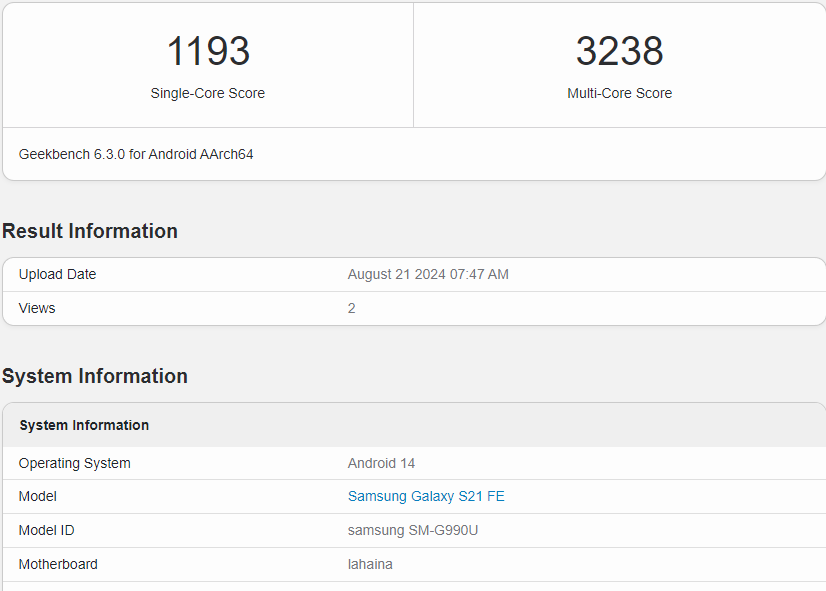This screenshot has height=591, width=826.
Task: Select the Android 14 value
Action: point(381,464)
